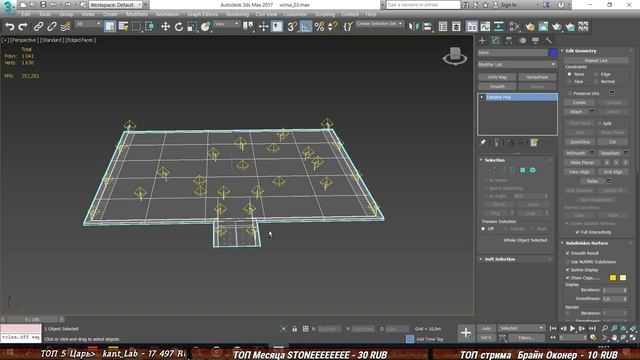Toggle Window/Crossing selection mode
The height and width of the screenshot is (360, 640).
coord(150,27)
